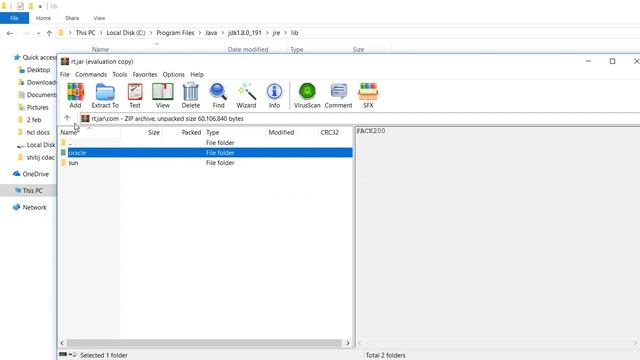Open the Find magnifier tool
640x360 pixels.
[218, 95]
